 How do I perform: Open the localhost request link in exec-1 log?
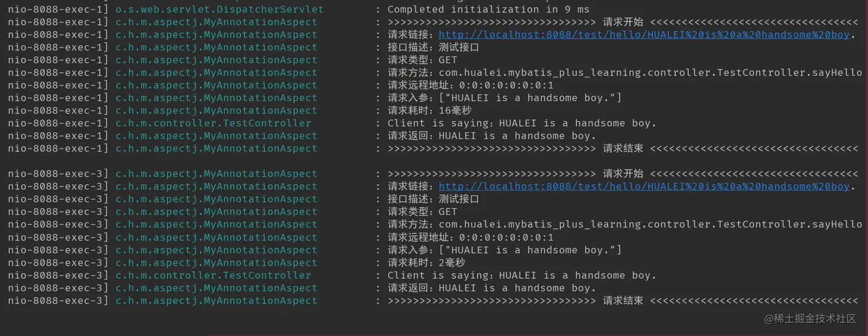[x=643, y=35]
